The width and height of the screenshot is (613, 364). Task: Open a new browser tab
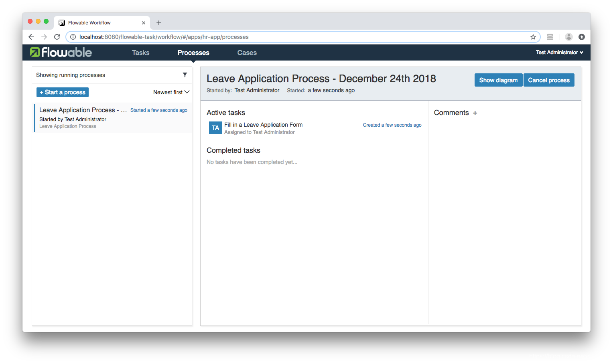point(159,23)
